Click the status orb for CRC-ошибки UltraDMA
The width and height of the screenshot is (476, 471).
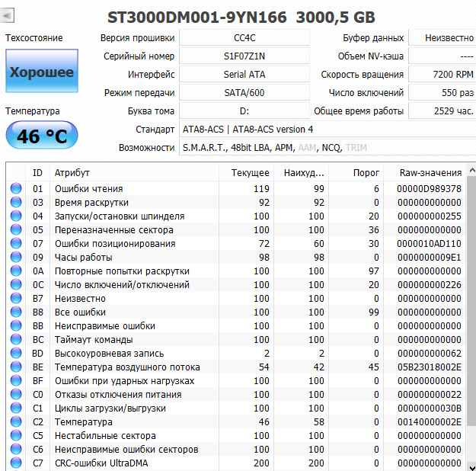16,463
